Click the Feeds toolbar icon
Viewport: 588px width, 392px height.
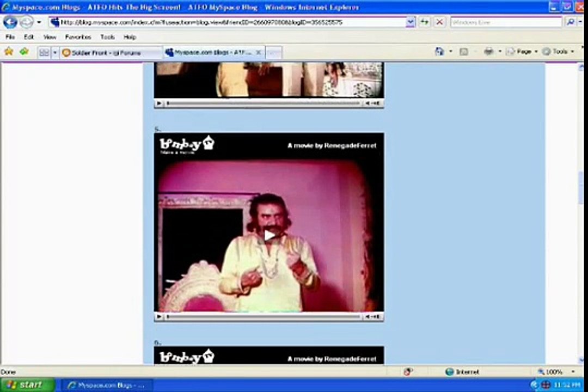(463, 51)
